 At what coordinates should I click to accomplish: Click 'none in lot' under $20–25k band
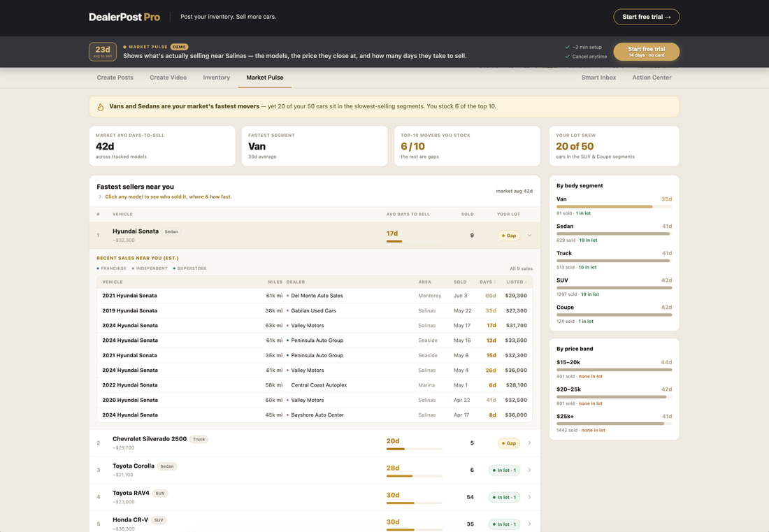pyautogui.click(x=591, y=403)
